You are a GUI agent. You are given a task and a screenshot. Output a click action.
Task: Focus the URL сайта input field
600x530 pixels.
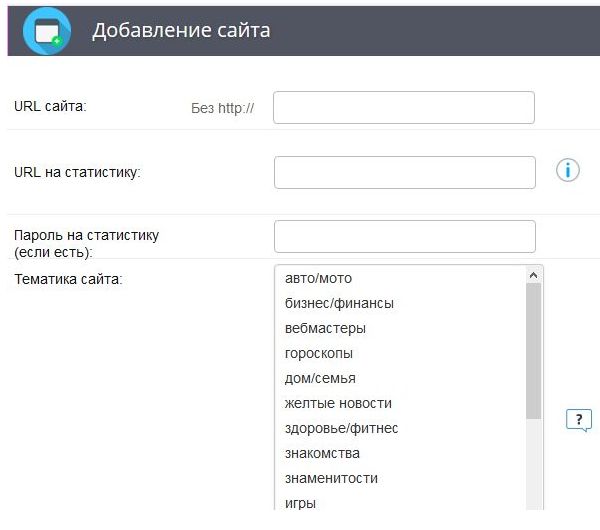click(404, 108)
